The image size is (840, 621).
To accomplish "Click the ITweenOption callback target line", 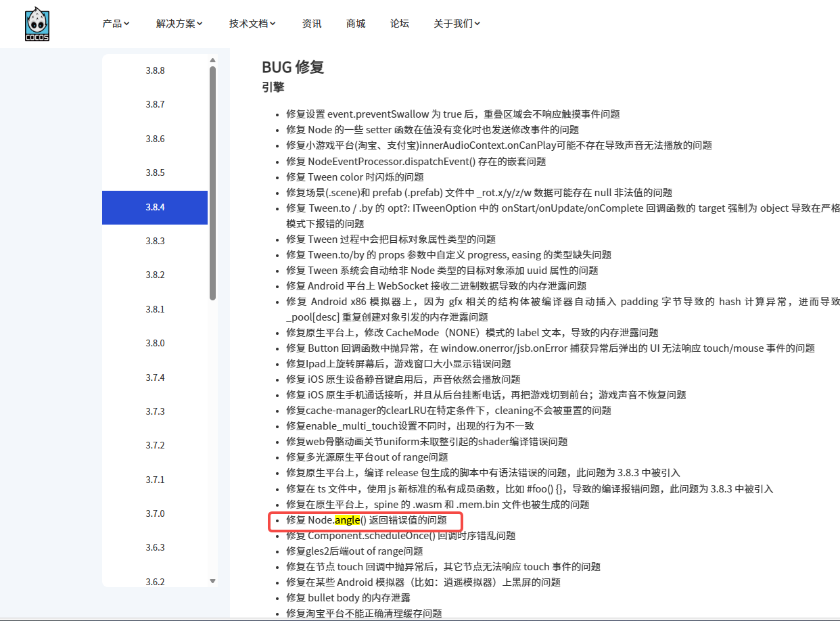I will click(563, 216).
